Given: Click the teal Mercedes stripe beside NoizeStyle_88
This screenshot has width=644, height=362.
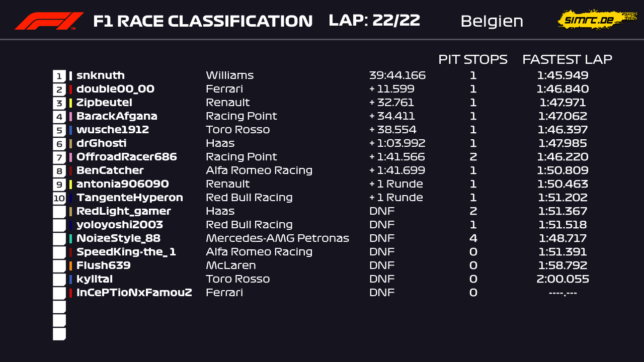Looking at the screenshot, I should [70, 239].
